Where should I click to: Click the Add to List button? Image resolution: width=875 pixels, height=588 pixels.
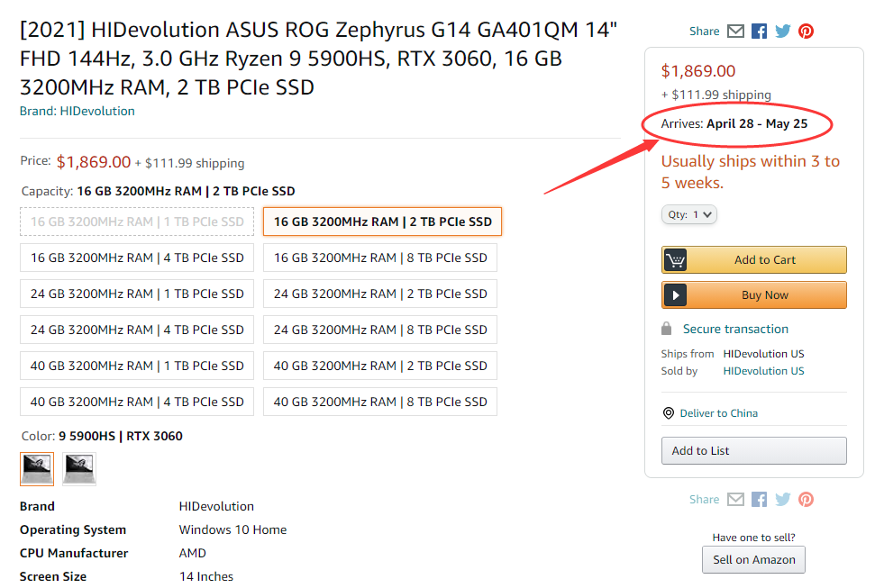(x=754, y=451)
